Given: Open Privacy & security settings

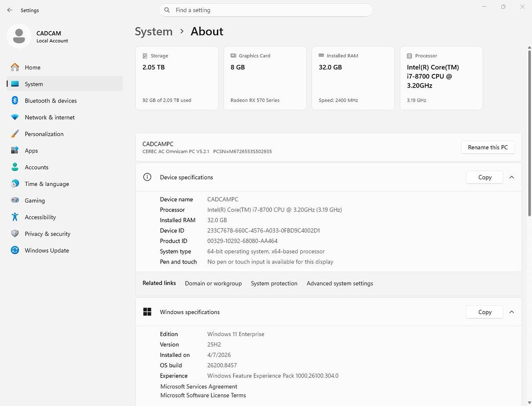Looking at the screenshot, I should [x=65, y=234].
